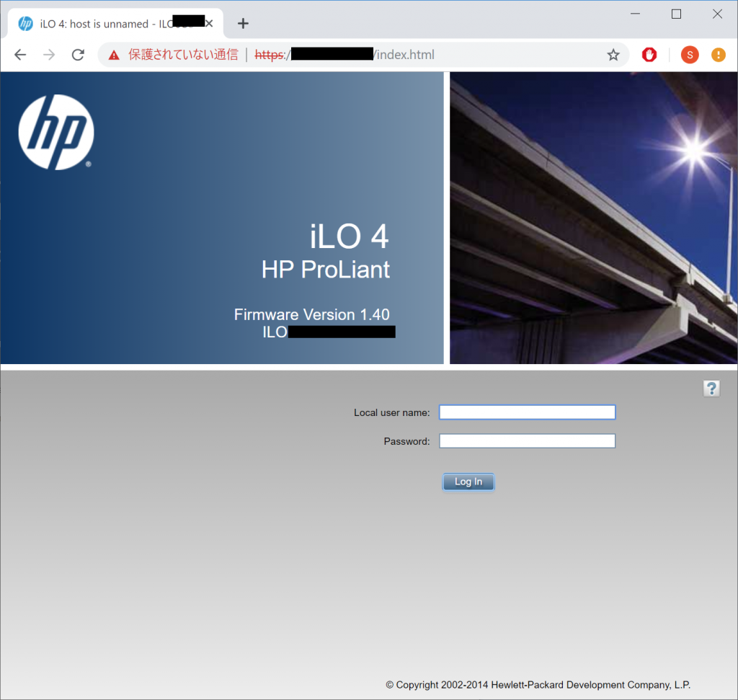Open a new browser tab
This screenshot has width=738, height=700.
243,23
